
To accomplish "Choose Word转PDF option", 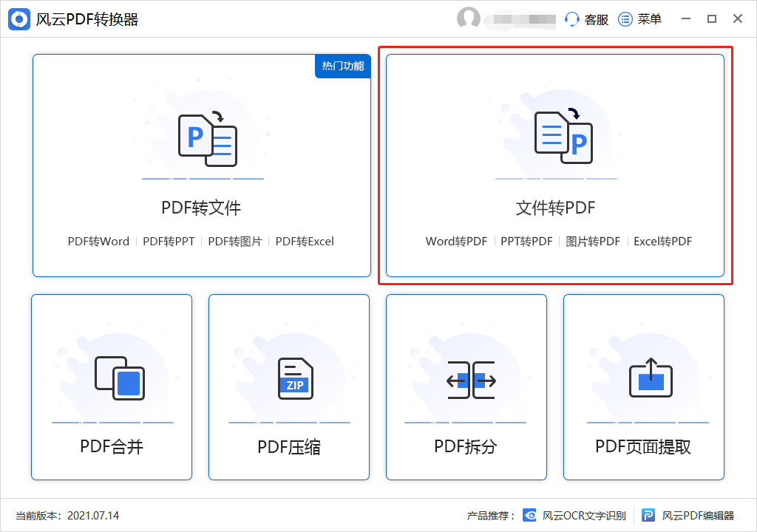I will click(x=456, y=242).
